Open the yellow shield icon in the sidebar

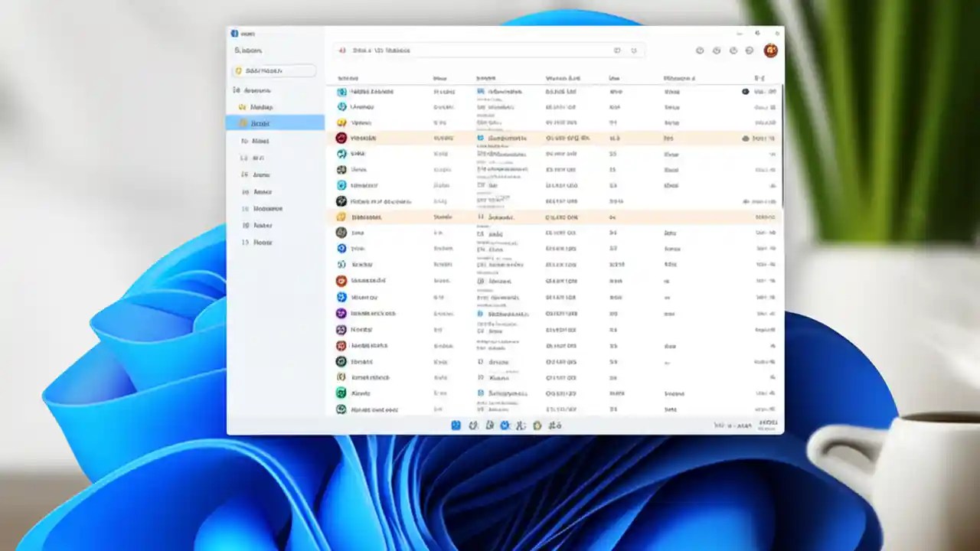click(237, 70)
